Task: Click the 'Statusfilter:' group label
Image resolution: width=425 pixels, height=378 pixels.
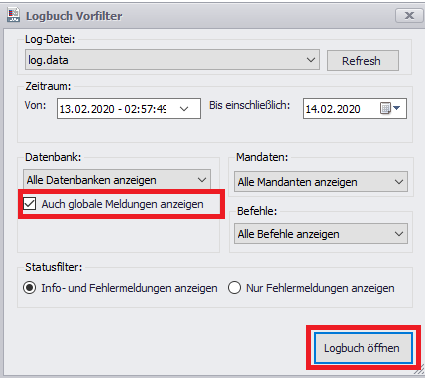Action: tap(53, 267)
